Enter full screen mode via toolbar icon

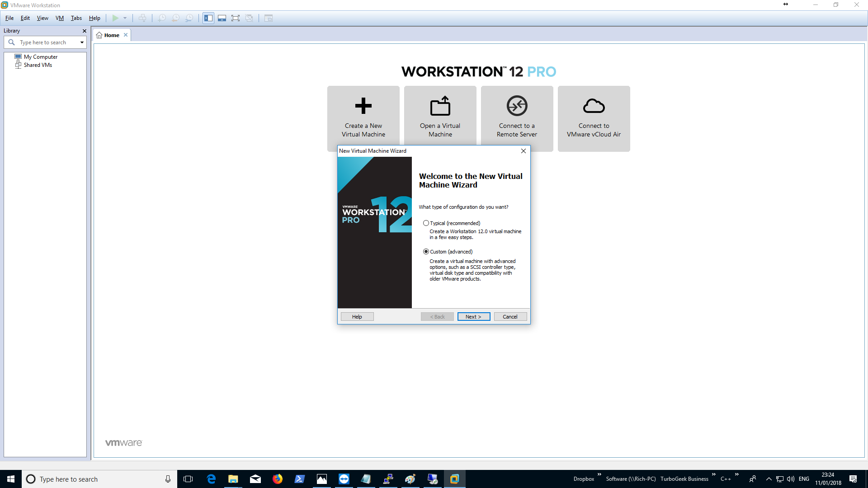point(236,18)
